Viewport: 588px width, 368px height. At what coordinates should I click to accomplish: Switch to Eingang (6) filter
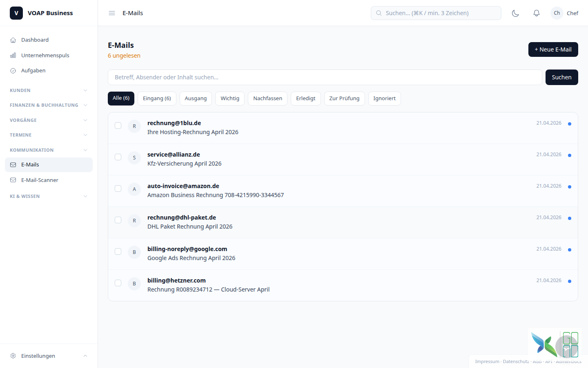[x=157, y=99]
